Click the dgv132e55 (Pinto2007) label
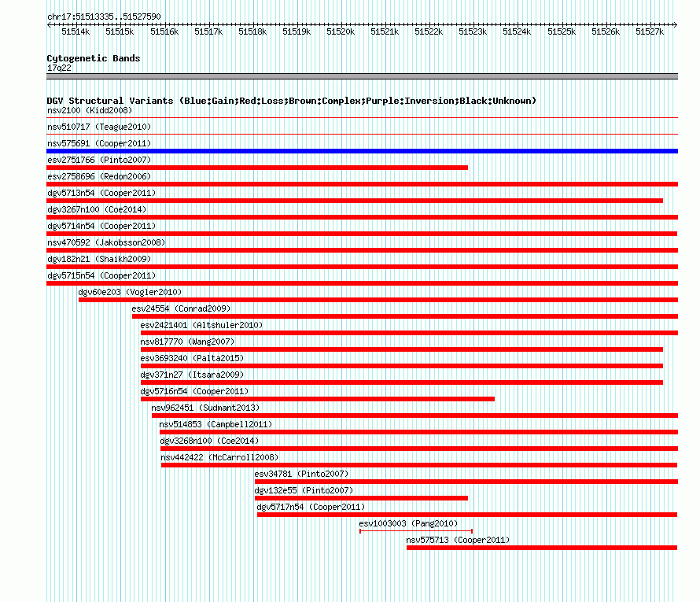This screenshot has width=700, height=602. tap(304, 490)
